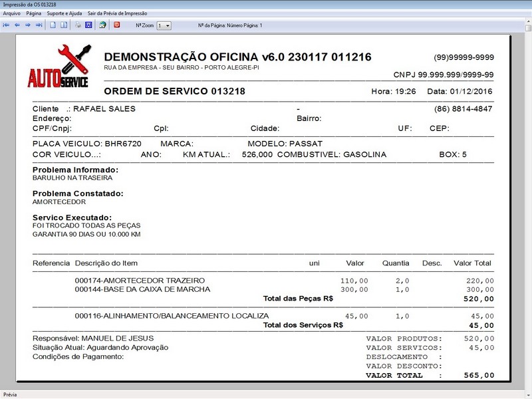The width and height of the screenshot is (532, 399).
Task: Click item 000174-AMORTECEDOR TRAZEIRO
Action: coord(140,281)
